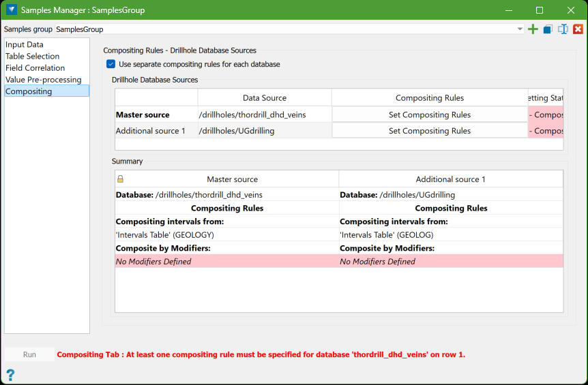This screenshot has height=385, width=588.
Task: Click the Compositing Rules column header
Action: (429, 97)
